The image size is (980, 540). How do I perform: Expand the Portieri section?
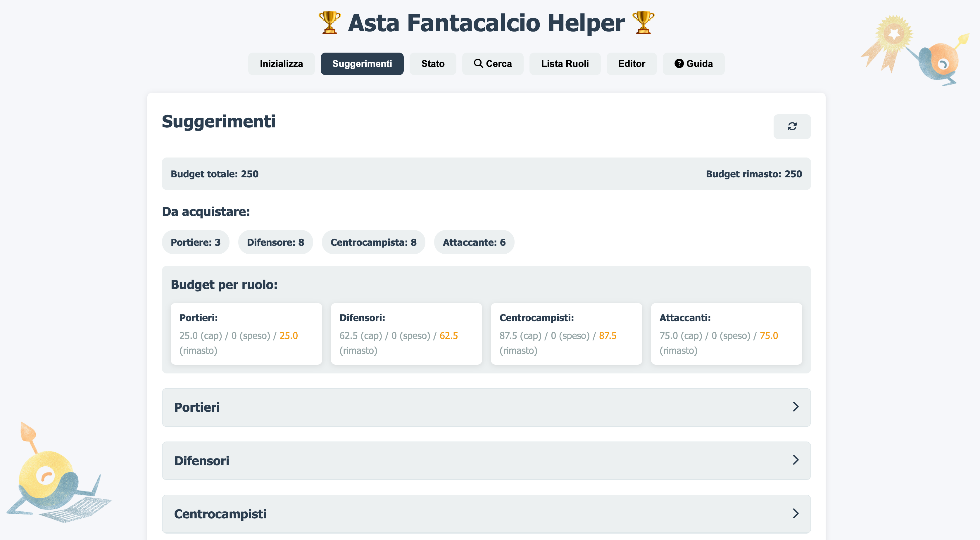coord(486,407)
